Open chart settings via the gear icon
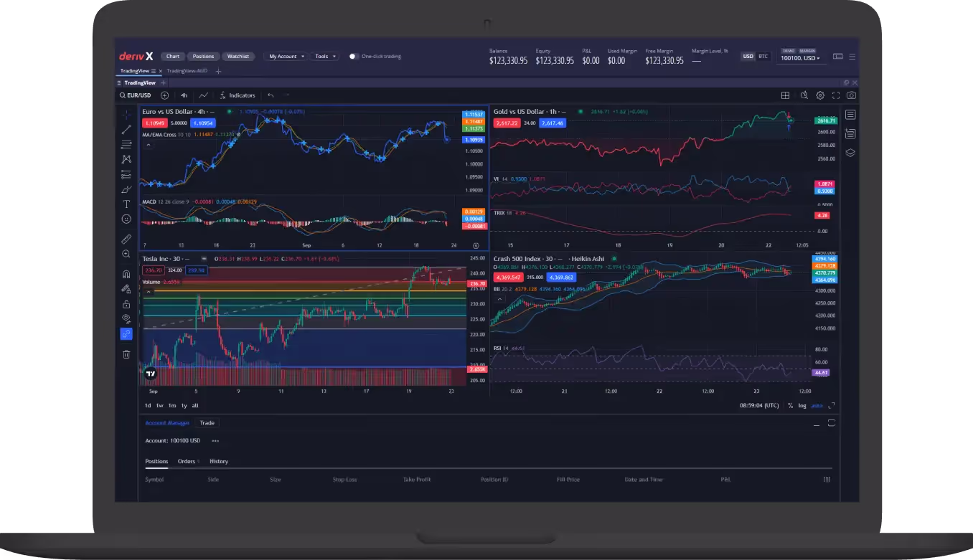The width and height of the screenshot is (973, 560). pyautogui.click(x=820, y=95)
